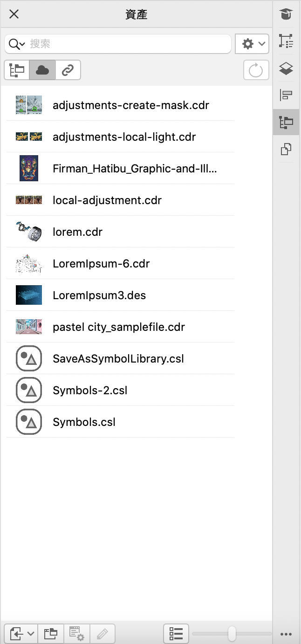Switch to list view button
This screenshot has height=644, width=301.
click(176, 634)
